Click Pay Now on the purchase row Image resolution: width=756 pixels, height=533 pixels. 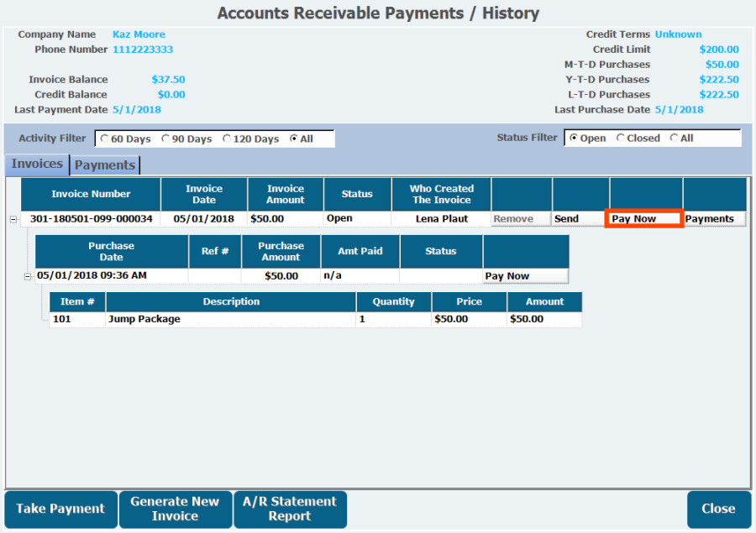tap(525, 276)
